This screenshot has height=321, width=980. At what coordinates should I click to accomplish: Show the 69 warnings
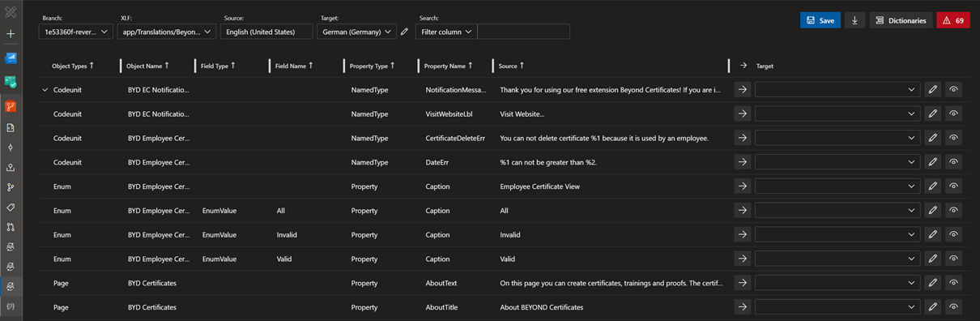952,20
